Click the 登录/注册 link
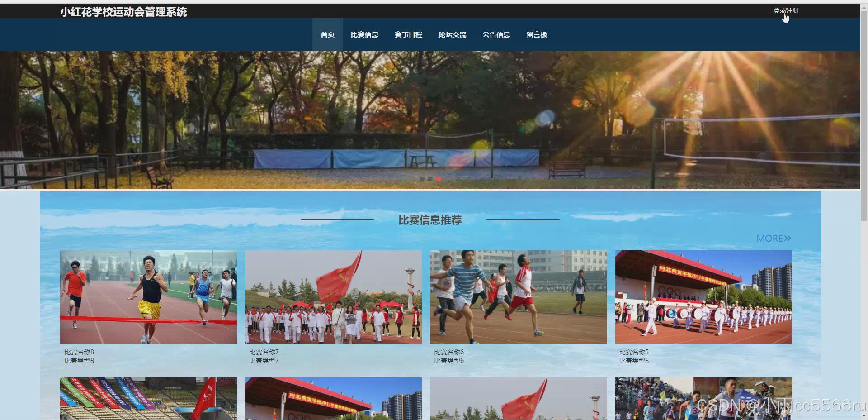Viewport: 868px width, 420px height. coord(785,10)
